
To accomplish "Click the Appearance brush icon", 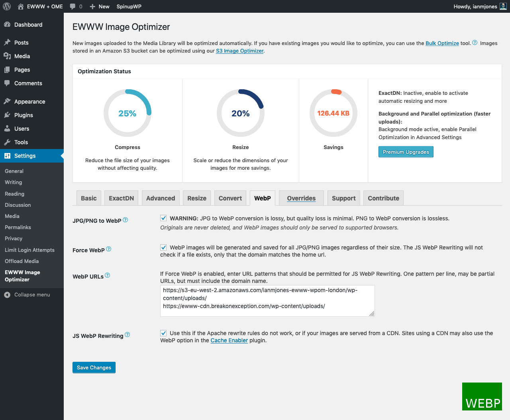I will tap(7, 102).
